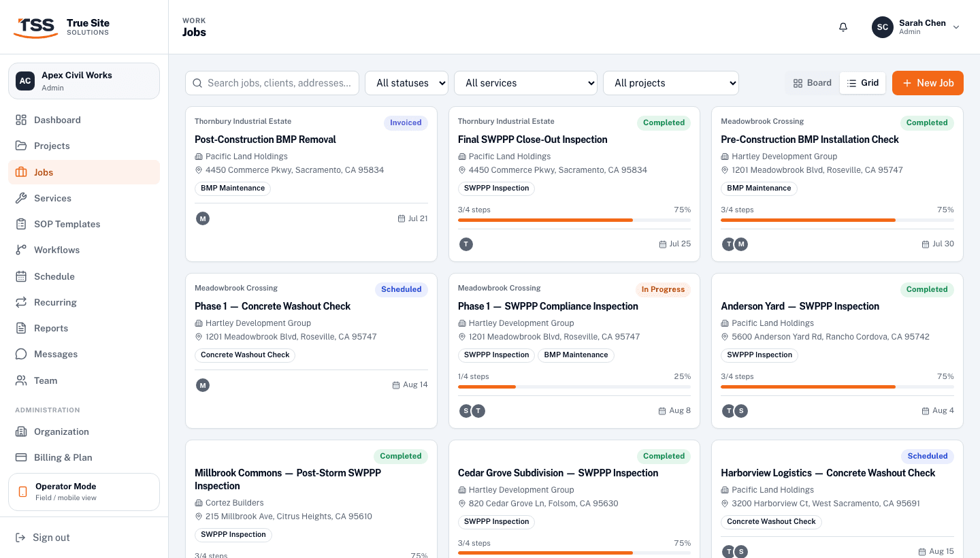The image size is (980, 558).
Task: Click the SOP Templates clipboard icon
Action: point(21,224)
